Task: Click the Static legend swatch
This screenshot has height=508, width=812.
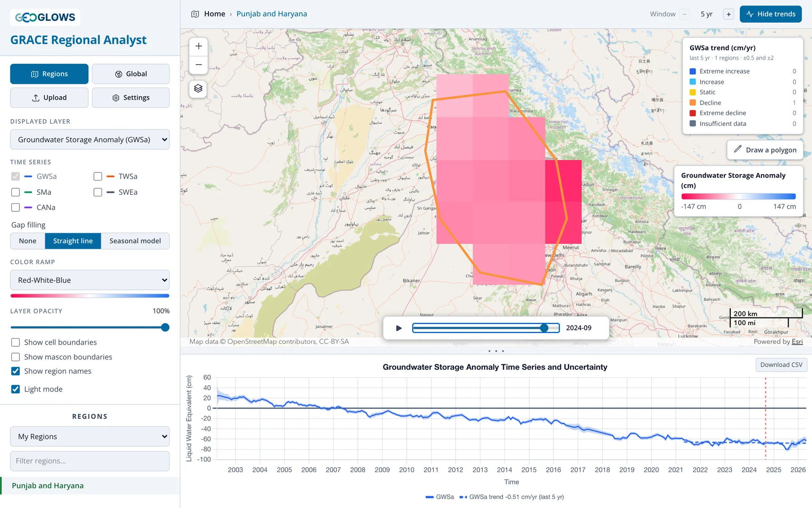Action: pos(692,92)
